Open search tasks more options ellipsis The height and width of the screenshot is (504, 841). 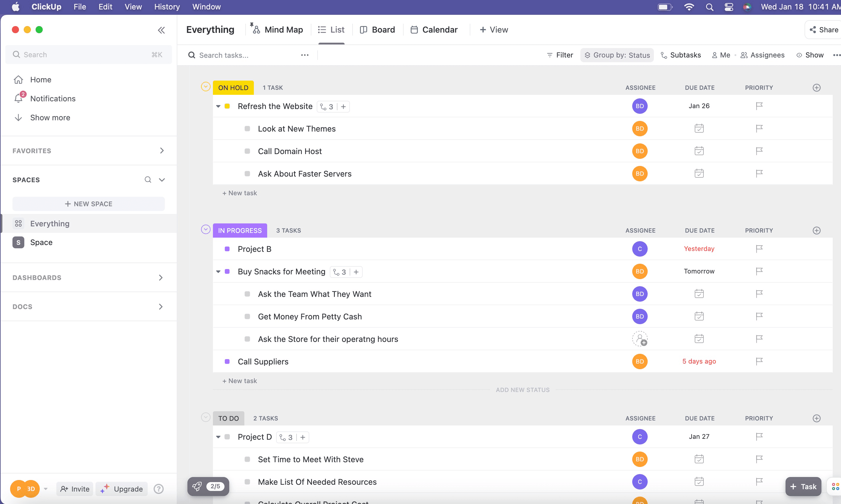point(305,55)
